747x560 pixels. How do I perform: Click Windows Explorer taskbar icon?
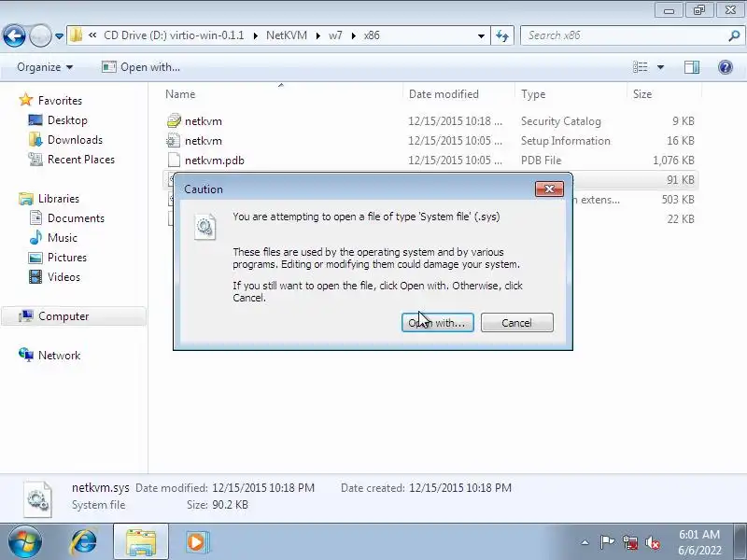tap(141, 542)
